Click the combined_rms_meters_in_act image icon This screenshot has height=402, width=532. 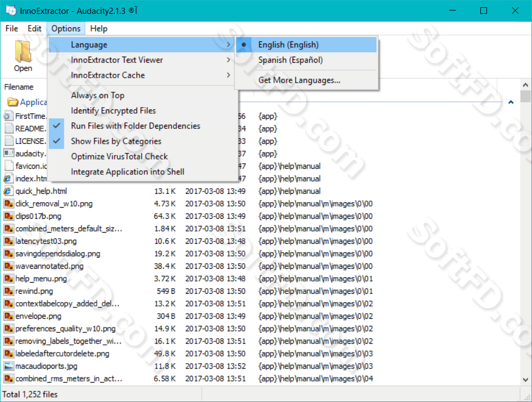pyautogui.click(x=8, y=379)
